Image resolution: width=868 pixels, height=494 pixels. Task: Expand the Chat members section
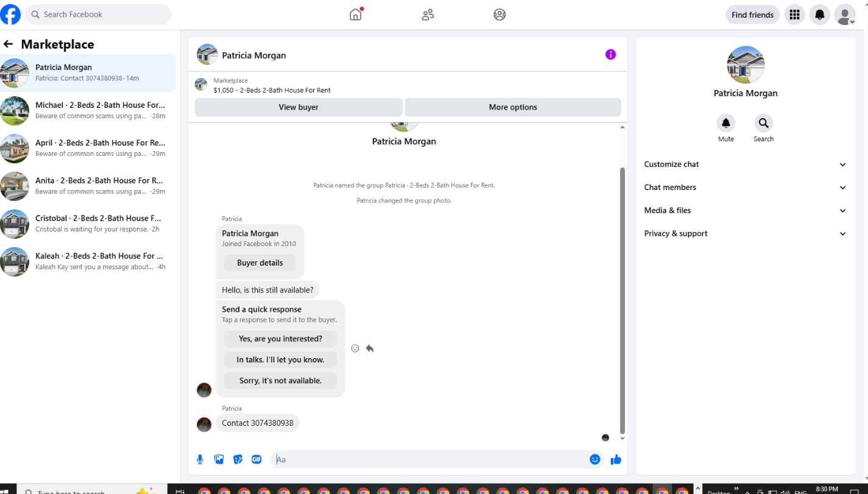[x=746, y=188]
